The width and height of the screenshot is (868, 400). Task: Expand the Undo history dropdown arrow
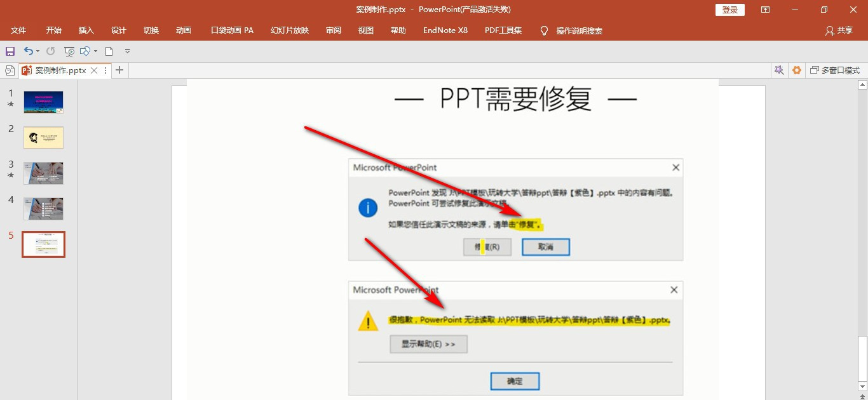(37, 51)
